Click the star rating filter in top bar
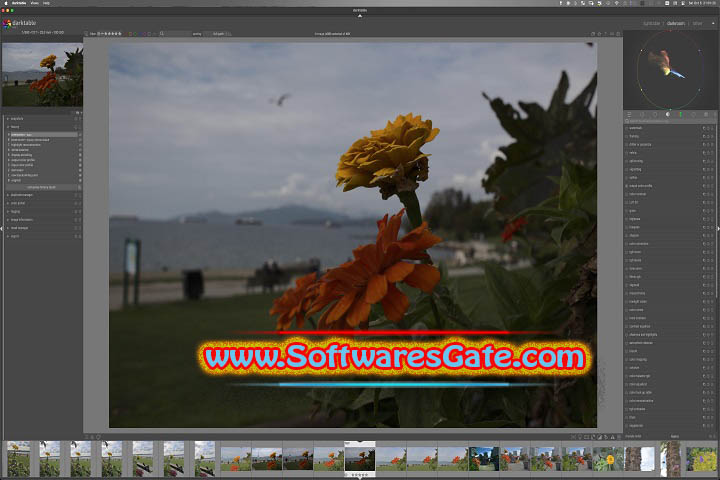The width and height of the screenshot is (720, 480). (110, 34)
